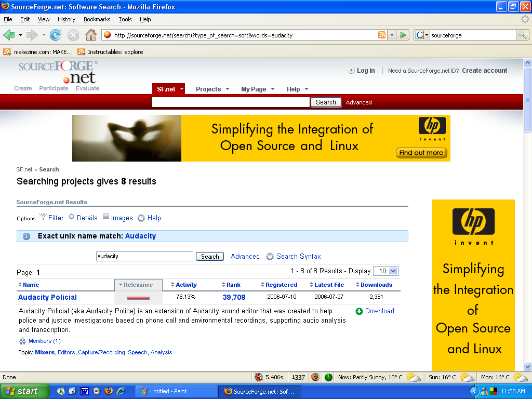Screen dimensions: 532x399
Task: Open the History menu
Action: coord(66,19)
